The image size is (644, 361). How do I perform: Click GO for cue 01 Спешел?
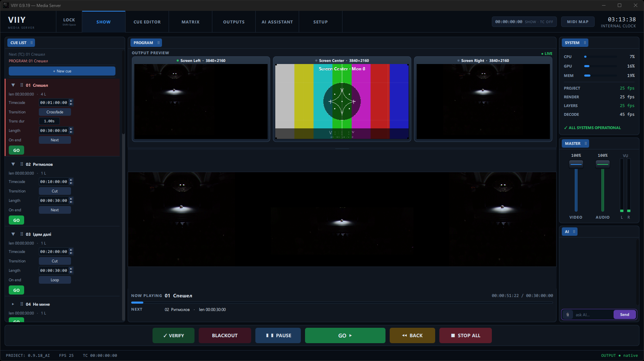[16, 150]
